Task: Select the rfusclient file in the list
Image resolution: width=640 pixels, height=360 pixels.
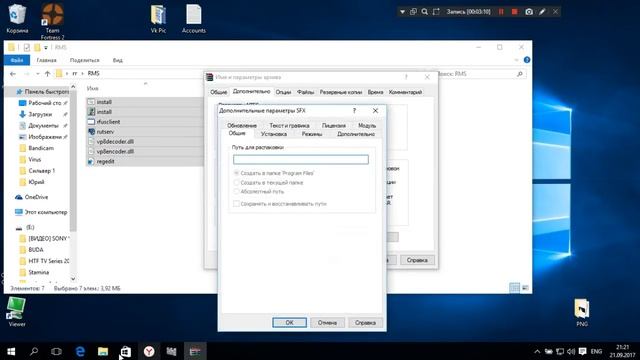Action: [108, 122]
